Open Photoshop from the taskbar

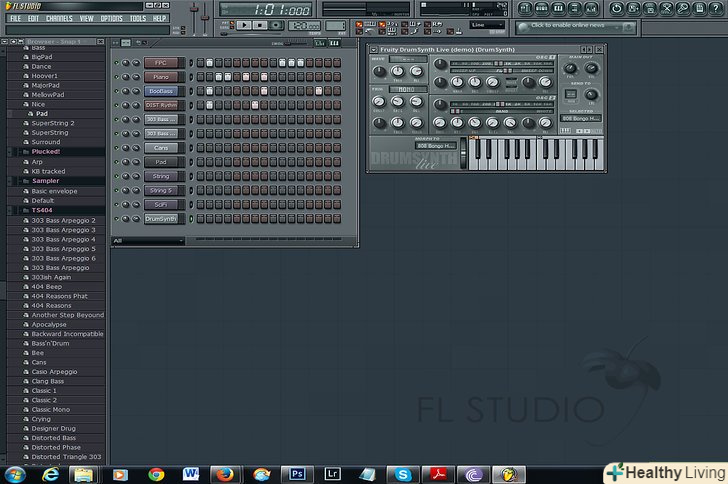point(297,474)
